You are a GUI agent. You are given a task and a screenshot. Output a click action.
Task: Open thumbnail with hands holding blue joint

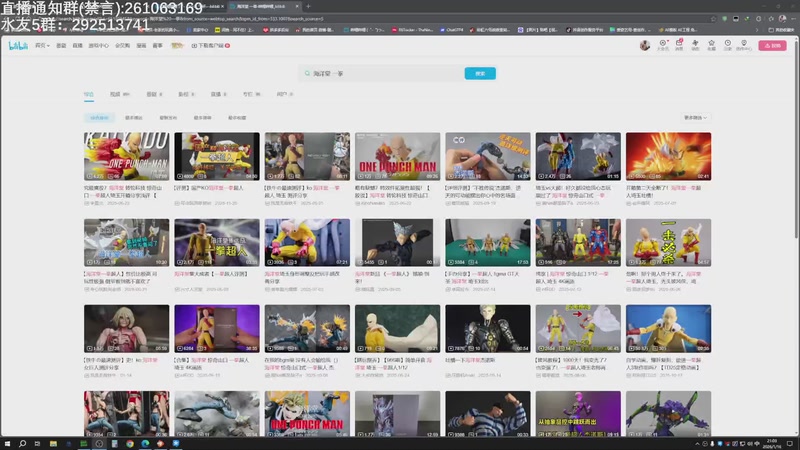click(x=488, y=156)
